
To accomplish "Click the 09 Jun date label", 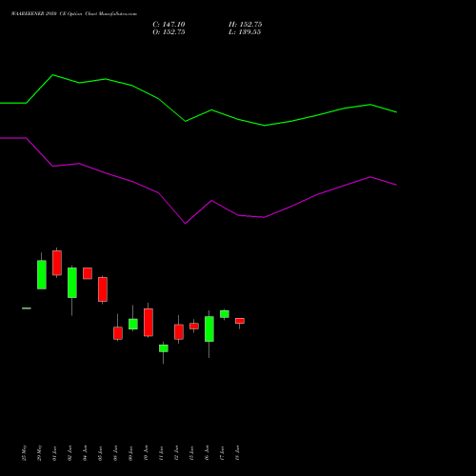I will pos(131,453).
